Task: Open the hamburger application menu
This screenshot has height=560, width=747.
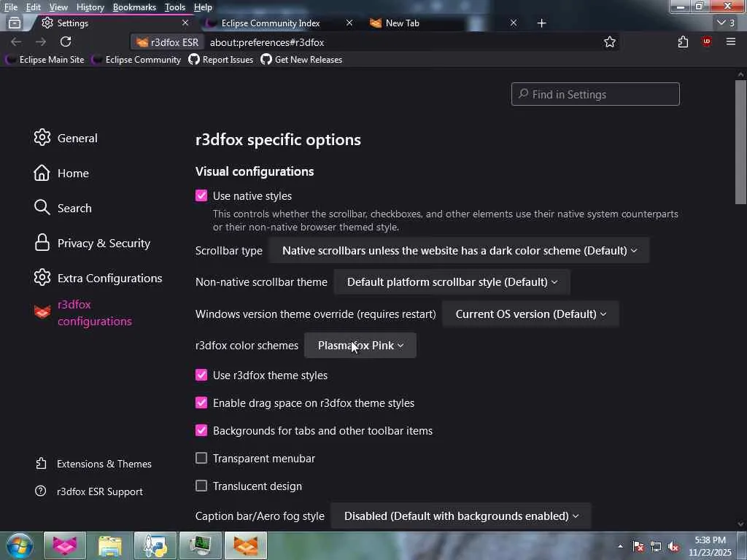Action: (731, 42)
